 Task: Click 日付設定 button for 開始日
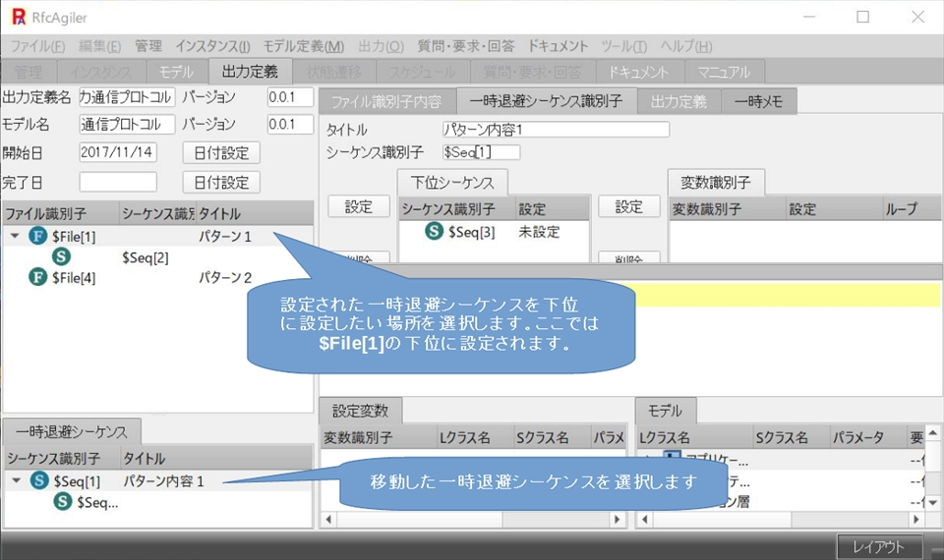[221, 153]
